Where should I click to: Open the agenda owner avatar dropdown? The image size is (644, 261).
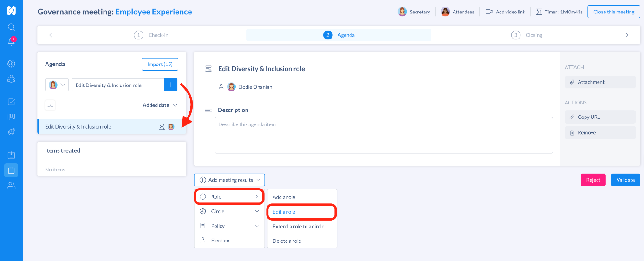(x=57, y=85)
